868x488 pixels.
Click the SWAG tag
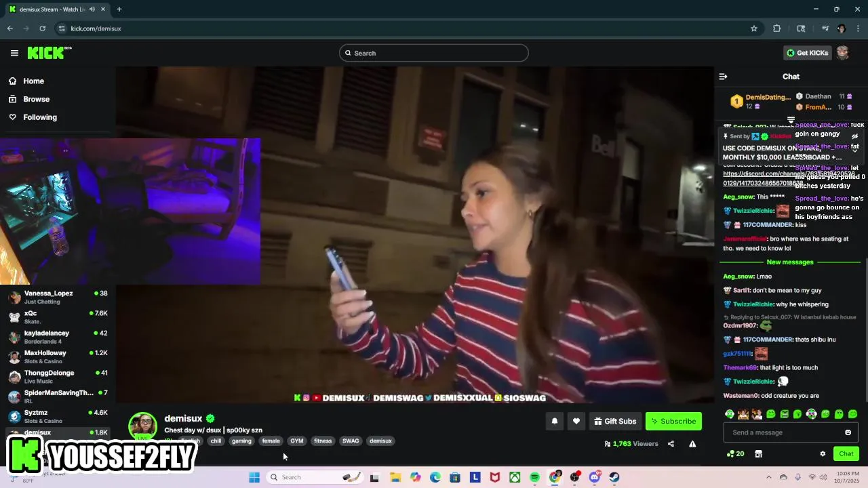pyautogui.click(x=351, y=441)
